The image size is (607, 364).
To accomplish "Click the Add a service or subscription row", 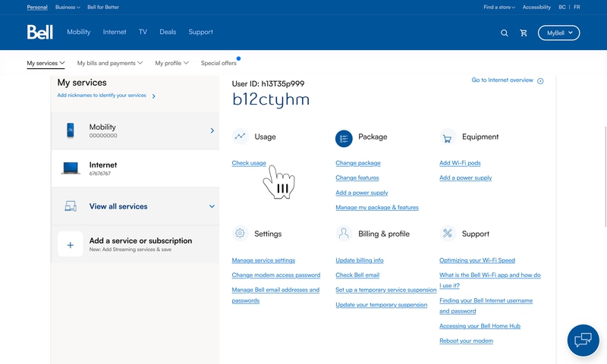I will (135, 244).
